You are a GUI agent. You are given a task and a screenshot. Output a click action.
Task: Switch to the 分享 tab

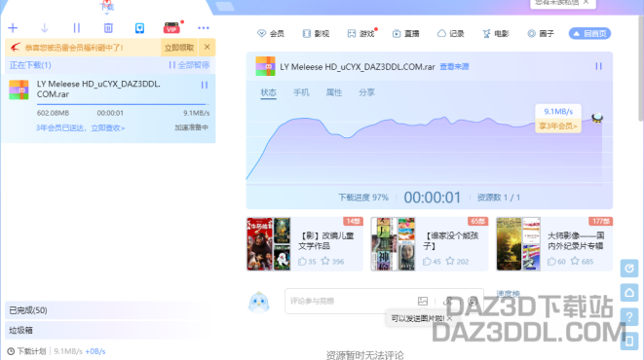366,92
